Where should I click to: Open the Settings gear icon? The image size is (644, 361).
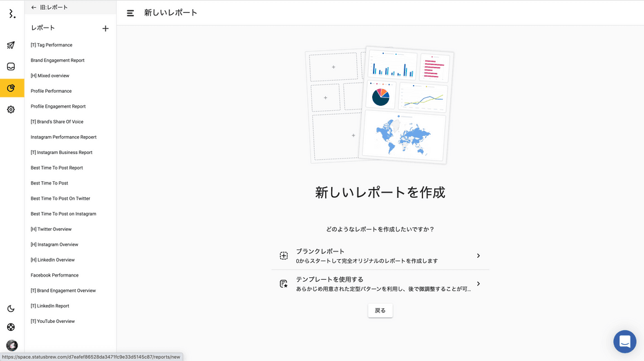coord(11,110)
